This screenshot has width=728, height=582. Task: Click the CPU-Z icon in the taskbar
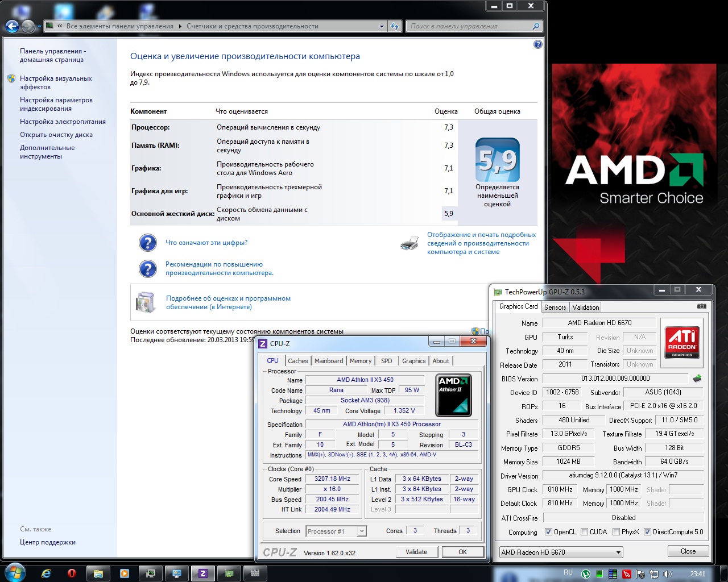203,573
